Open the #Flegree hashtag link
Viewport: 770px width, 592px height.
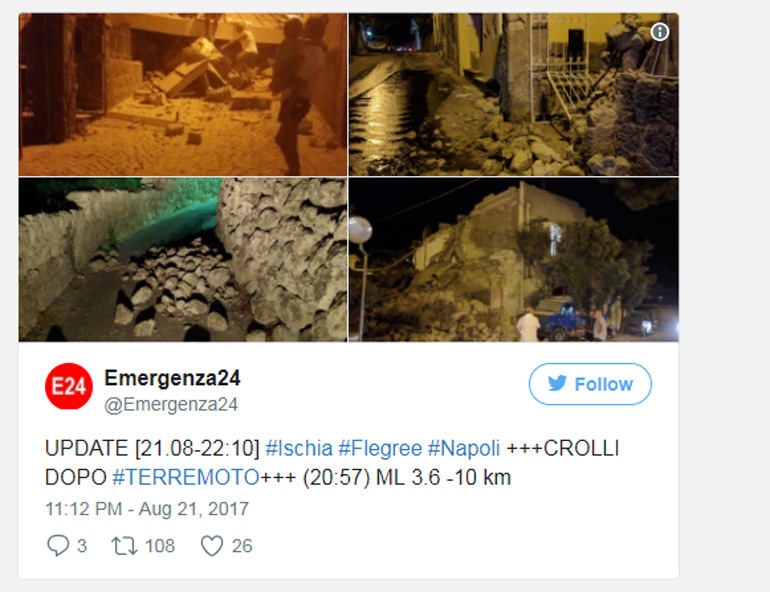pyautogui.click(x=380, y=448)
